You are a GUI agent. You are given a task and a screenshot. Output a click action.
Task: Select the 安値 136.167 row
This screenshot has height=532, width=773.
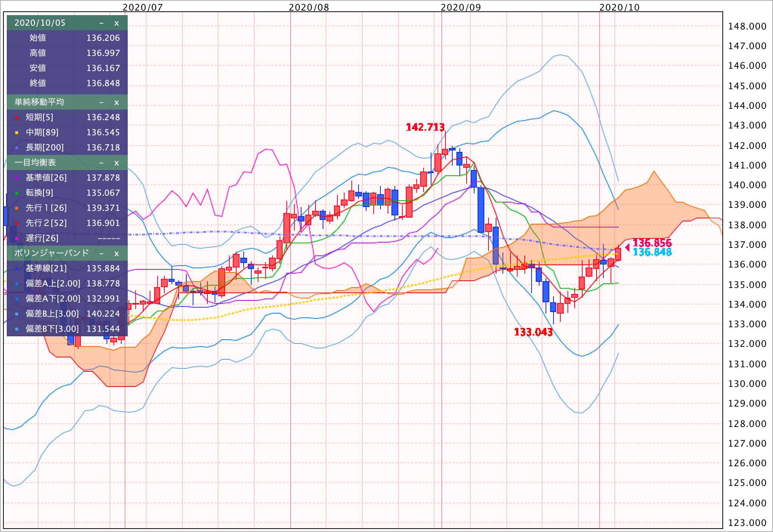coord(67,68)
